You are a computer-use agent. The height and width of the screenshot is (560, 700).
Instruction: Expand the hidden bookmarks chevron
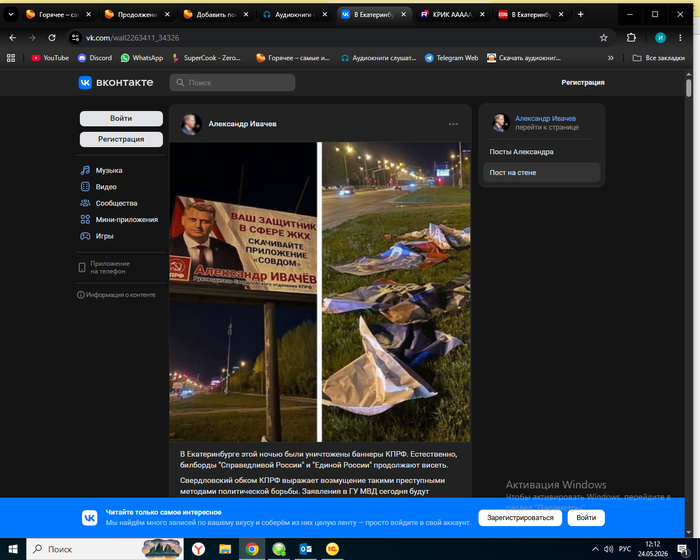tap(610, 58)
